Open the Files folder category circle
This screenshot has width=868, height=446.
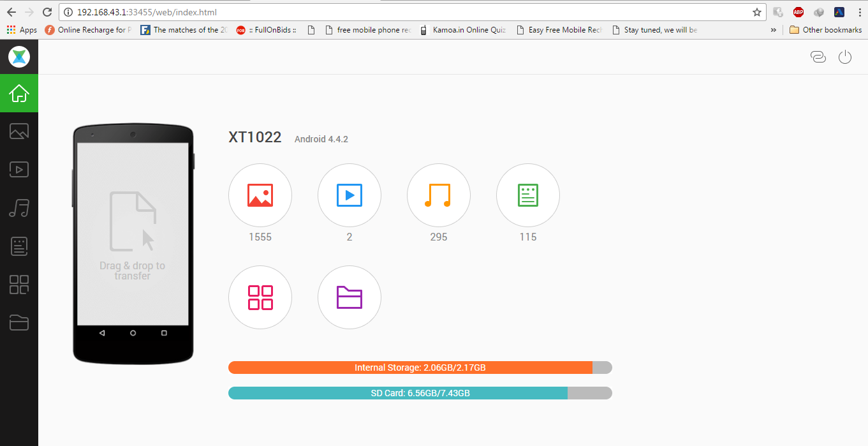coord(349,297)
